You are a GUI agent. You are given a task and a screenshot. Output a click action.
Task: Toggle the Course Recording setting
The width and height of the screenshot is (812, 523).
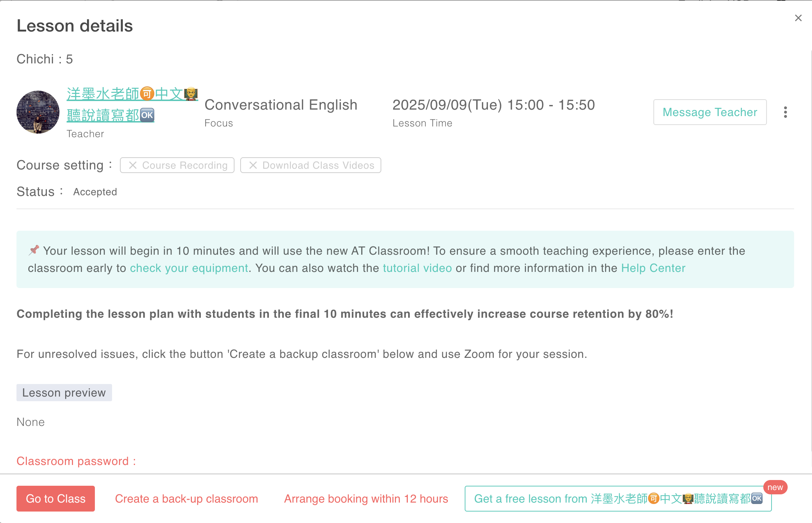(177, 165)
